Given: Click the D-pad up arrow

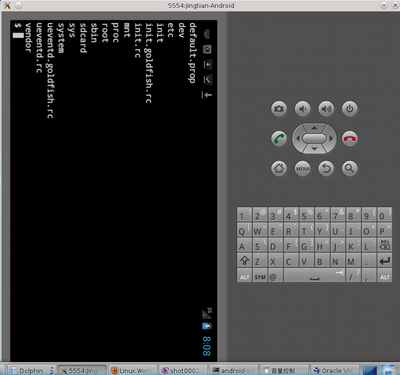Looking at the screenshot, I should coord(314,128).
